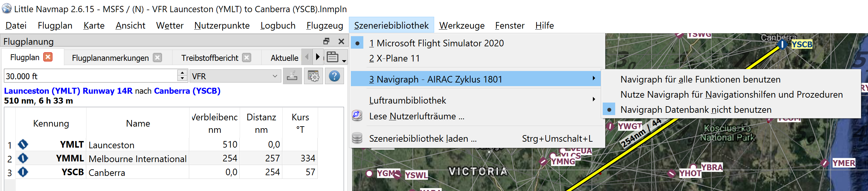
Task: Select the Melbourne International name cell
Action: [x=137, y=158]
